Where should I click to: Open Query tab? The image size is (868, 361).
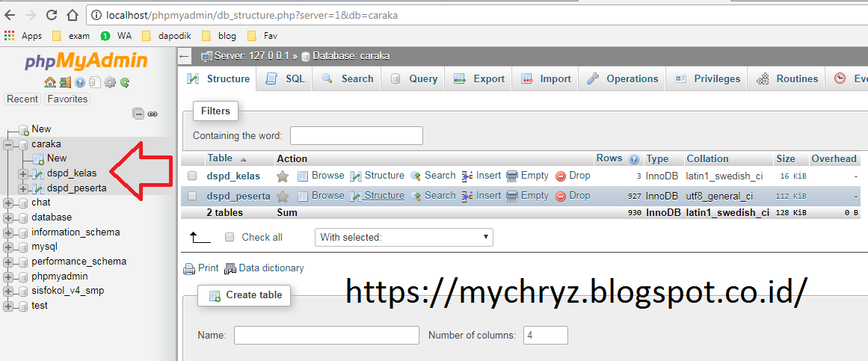[413, 79]
